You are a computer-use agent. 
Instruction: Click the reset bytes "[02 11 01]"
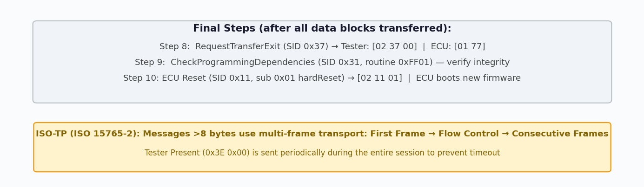click(379, 78)
